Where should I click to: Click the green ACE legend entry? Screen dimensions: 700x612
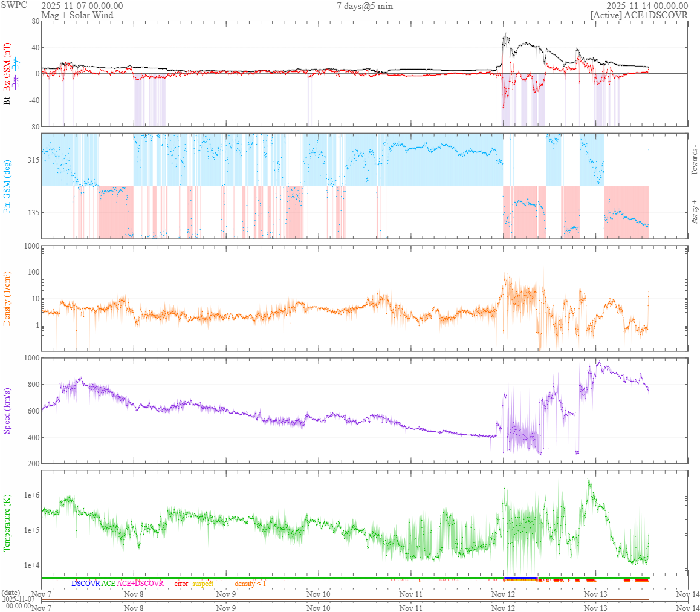coord(108,584)
